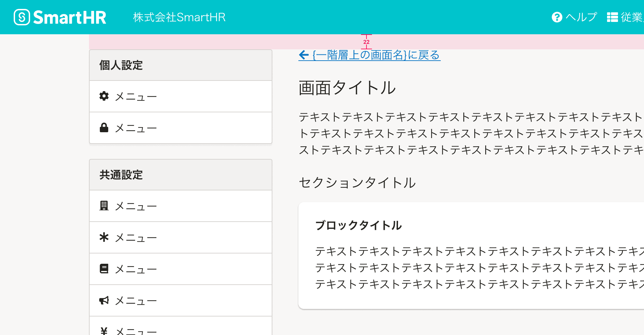The image size is (644, 335).
Task: Select the lock メニュー item
Action: [136, 127]
